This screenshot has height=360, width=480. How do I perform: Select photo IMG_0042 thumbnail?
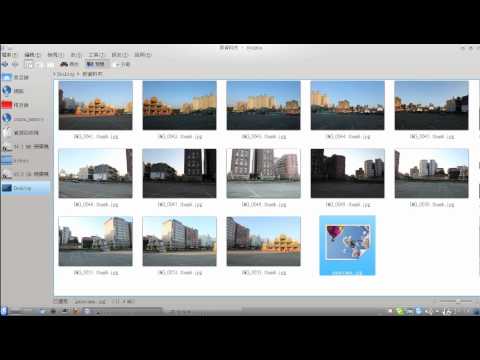pos(180,105)
